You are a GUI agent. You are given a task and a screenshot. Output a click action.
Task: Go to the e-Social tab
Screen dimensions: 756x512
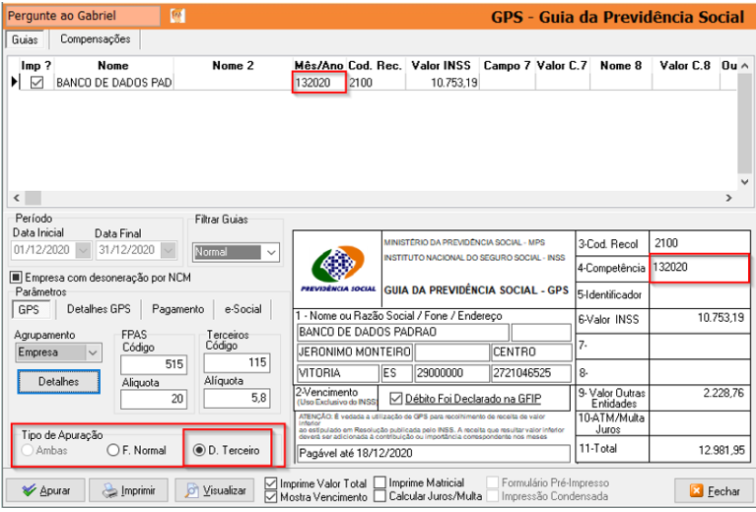(245, 310)
